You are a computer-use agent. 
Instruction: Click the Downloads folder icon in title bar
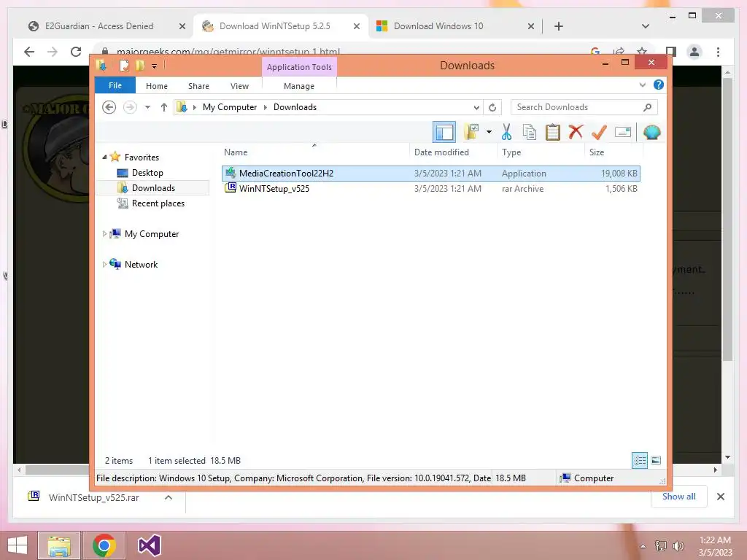pos(101,65)
